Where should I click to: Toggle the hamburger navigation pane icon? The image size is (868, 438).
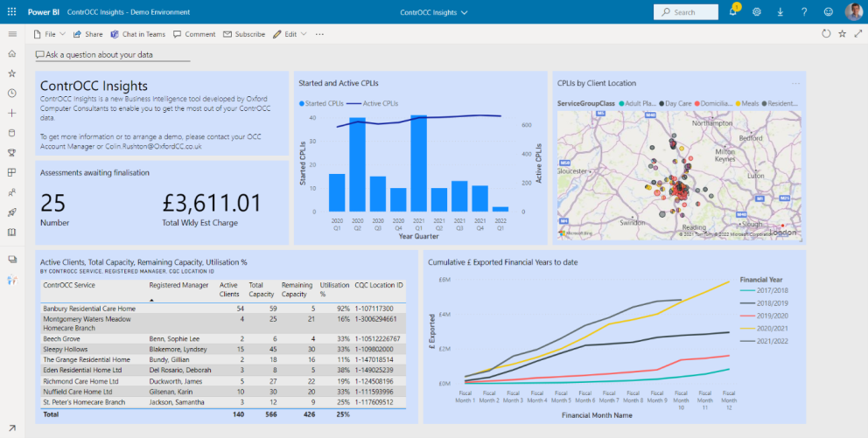[x=12, y=34]
